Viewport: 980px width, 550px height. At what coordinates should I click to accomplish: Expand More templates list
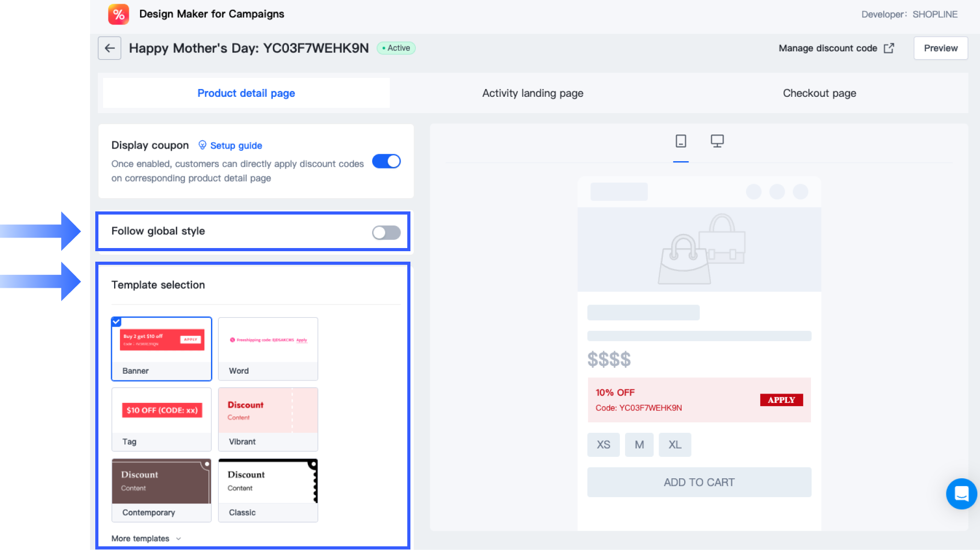(x=146, y=538)
